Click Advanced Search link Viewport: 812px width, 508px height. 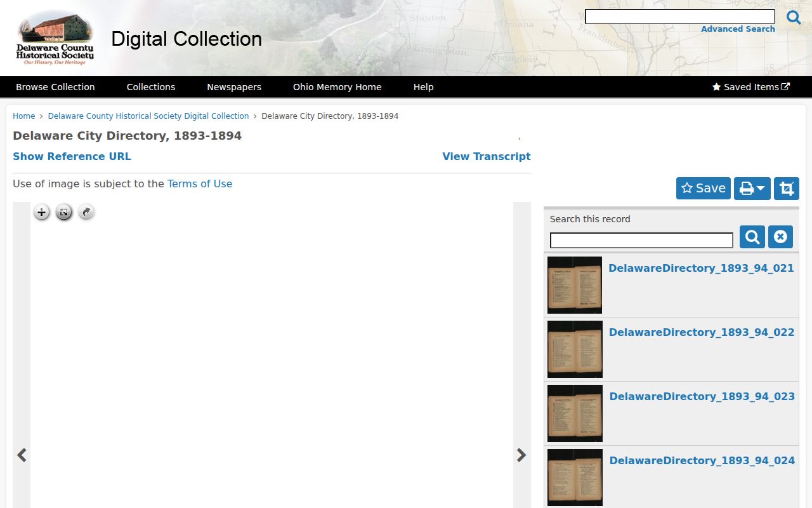[738, 29]
